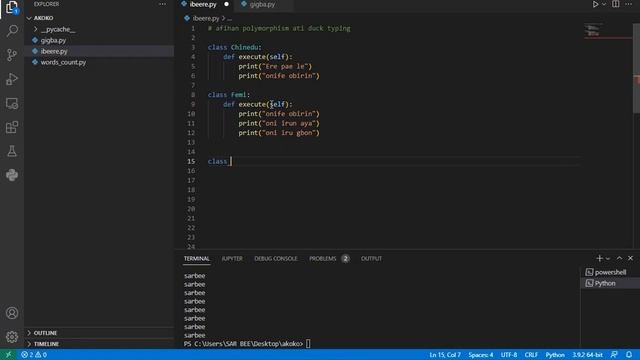Split the editor to the right

pos(616,4)
